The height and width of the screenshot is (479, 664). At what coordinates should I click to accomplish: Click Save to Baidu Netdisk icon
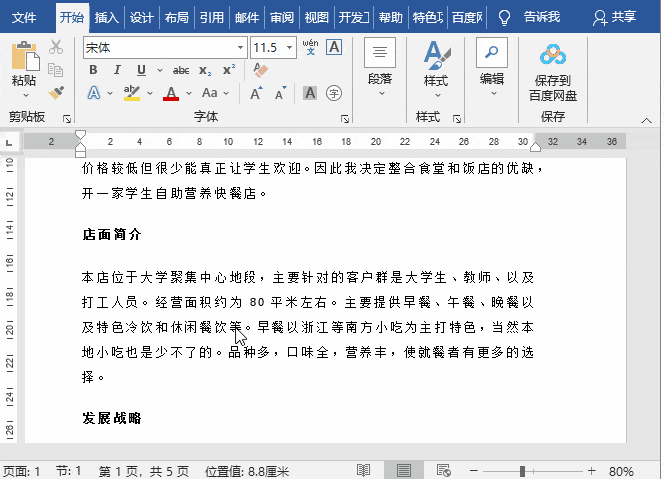[x=553, y=72]
